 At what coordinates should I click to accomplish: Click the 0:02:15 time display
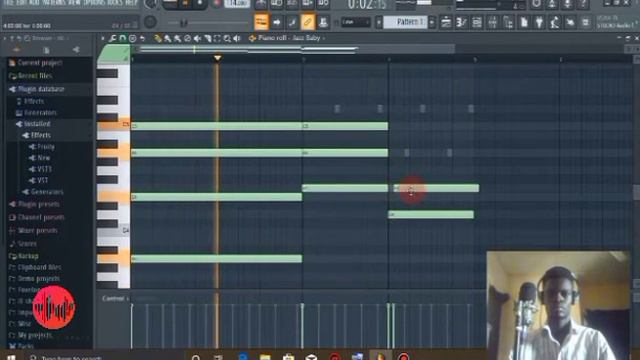[x=367, y=5]
